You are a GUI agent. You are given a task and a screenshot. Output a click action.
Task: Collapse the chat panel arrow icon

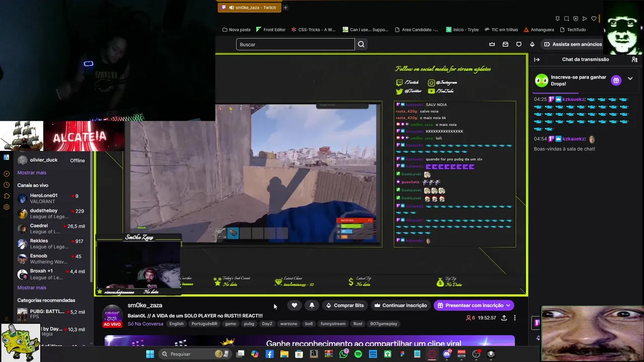pyautogui.click(x=537, y=59)
